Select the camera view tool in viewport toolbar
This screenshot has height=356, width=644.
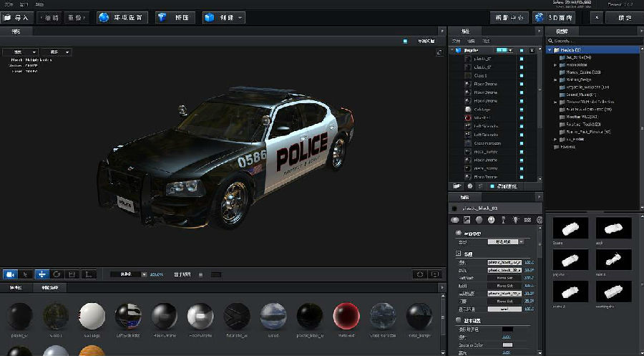[x=10, y=274]
